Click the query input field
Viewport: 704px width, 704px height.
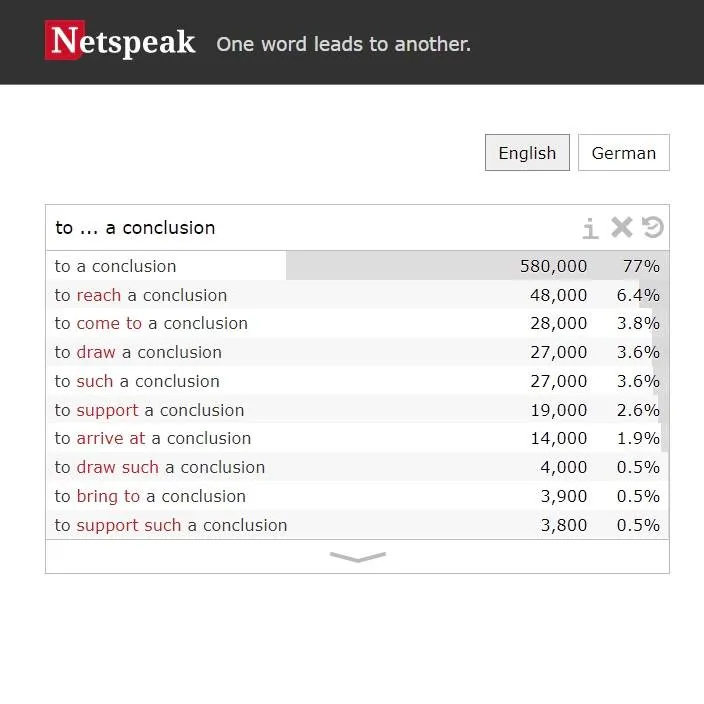click(x=300, y=228)
